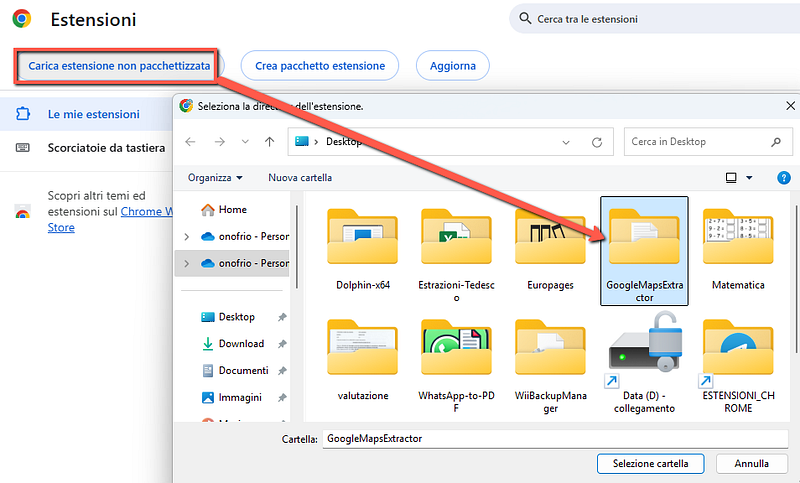The height and width of the screenshot is (483, 800).
Task: Unpin Download using its pin icon
Action: point(282,344)
